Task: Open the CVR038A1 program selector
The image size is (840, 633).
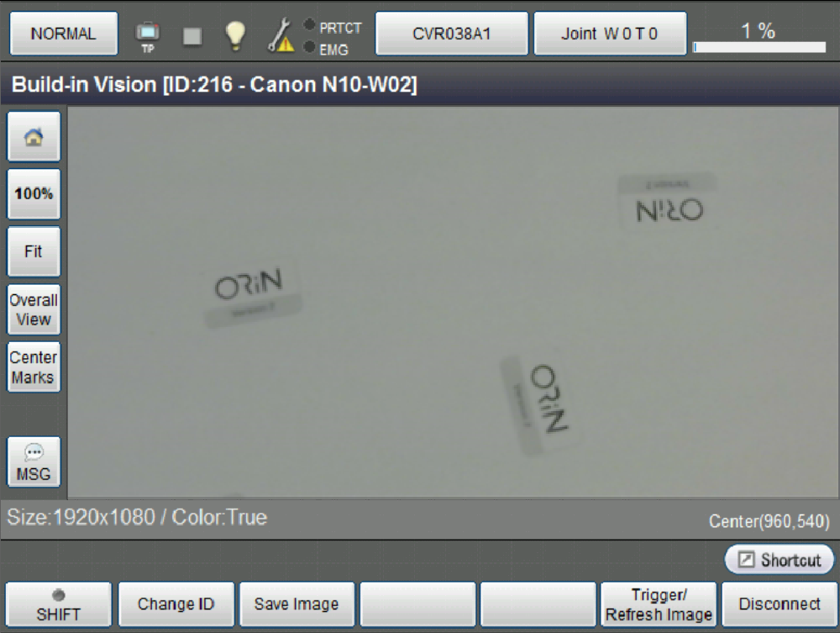Action: [x=452, y=34]
